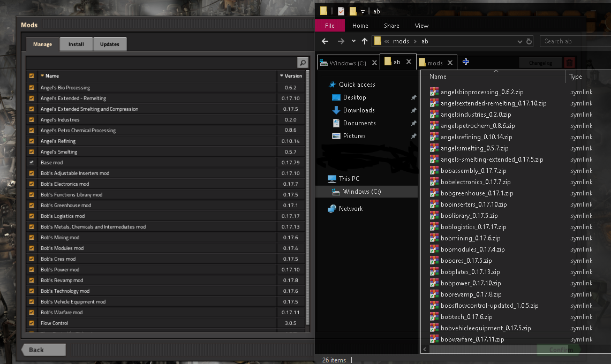Screen dimensions: 611x364
Task: Open the Quick Access Toolbar customize dropdown
Action: [363, 12]
